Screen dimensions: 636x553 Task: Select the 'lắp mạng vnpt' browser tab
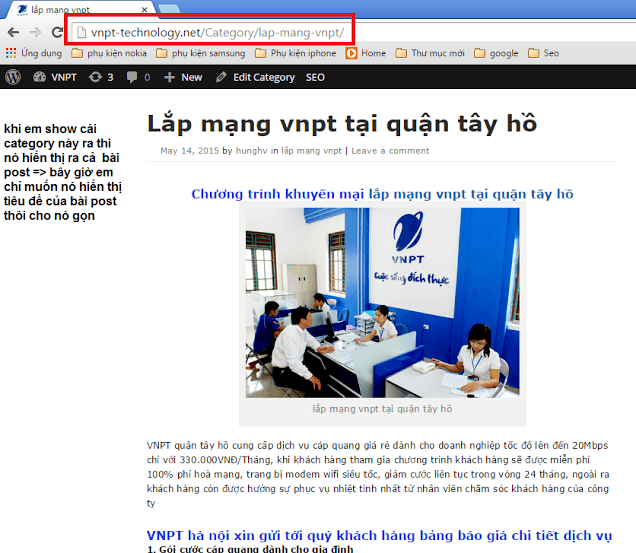click(x=79, y=10)
